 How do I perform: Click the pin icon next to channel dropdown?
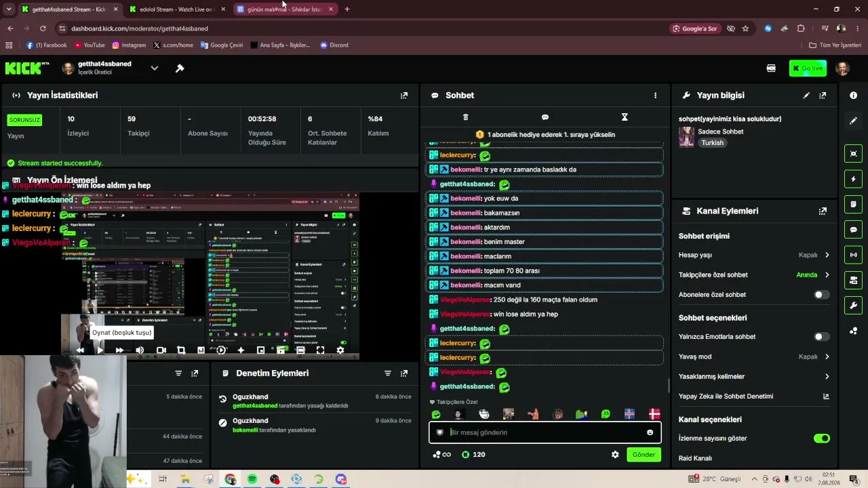coord(180,68)
